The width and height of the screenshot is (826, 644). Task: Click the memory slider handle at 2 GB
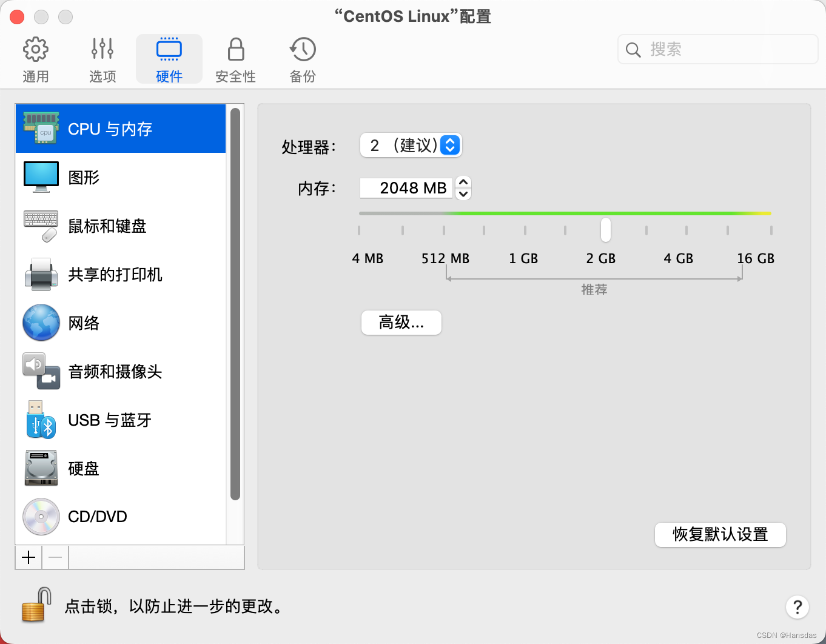(606, 230)
